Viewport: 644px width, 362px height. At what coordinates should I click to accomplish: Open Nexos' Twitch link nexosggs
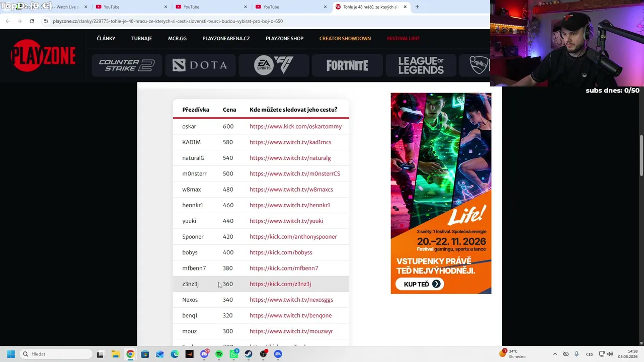pos(291,300)
